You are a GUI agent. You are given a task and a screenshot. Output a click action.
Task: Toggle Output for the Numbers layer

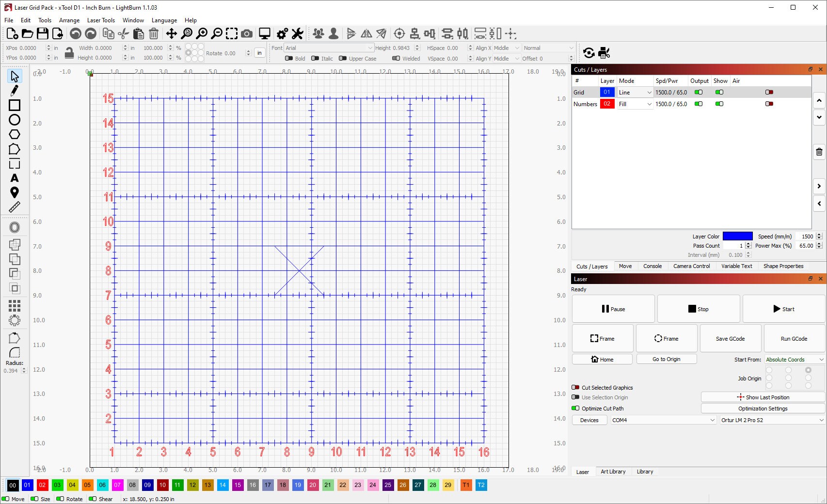pos(698,104)
